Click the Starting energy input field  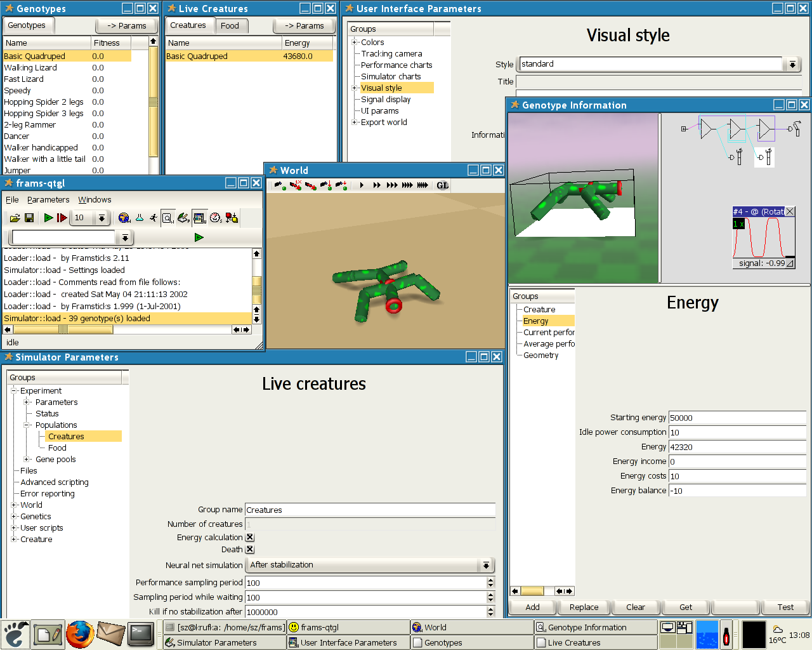coord(737,418)
